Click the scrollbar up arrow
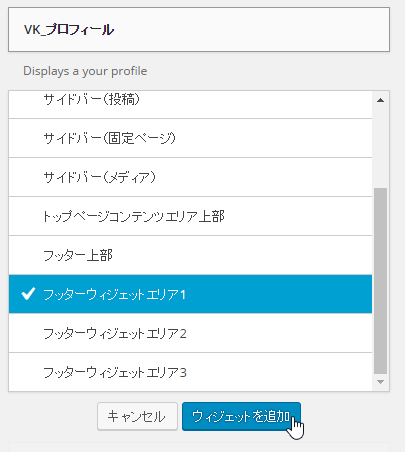Image resolution: width=405 pixels, height=452 pixels. [x=380, y=100]
